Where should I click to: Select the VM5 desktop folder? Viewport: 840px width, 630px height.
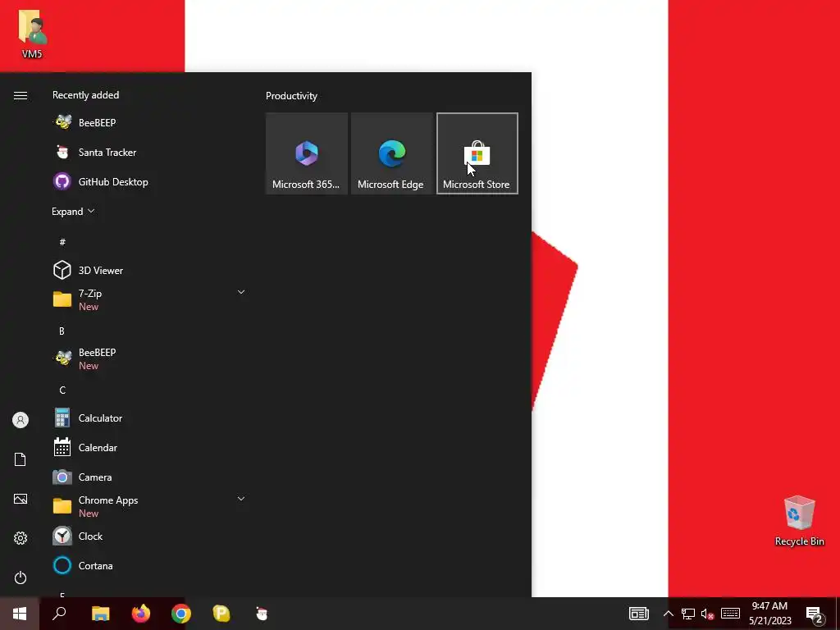click(32, 33)
